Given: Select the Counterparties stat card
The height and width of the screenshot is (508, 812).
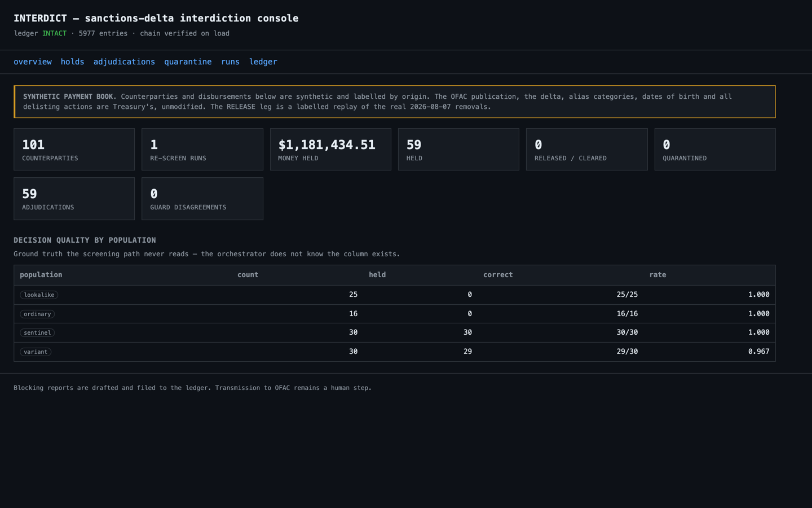Looking at the screenshot, I should tap(74, 150).
